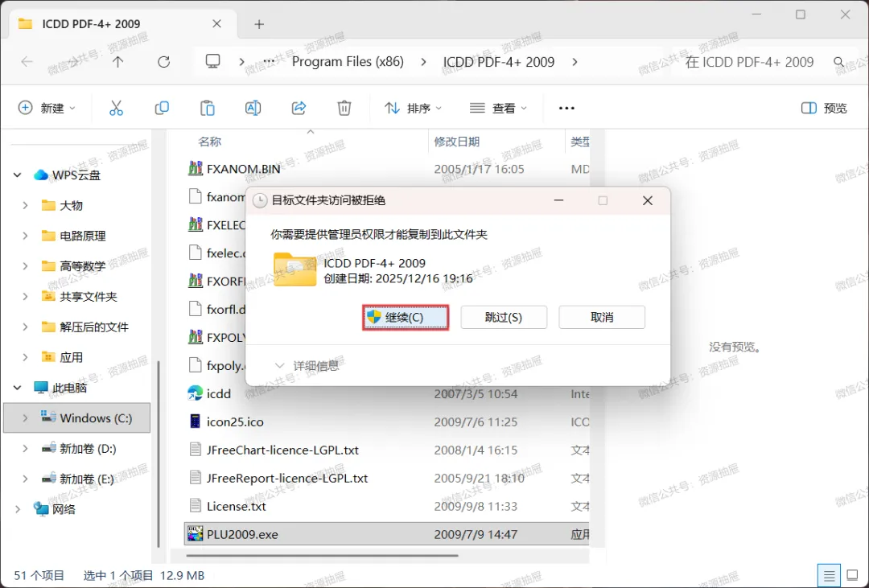Click the search magnifier icon
Viewport: 869px width, 588px height.
point(839,62)
